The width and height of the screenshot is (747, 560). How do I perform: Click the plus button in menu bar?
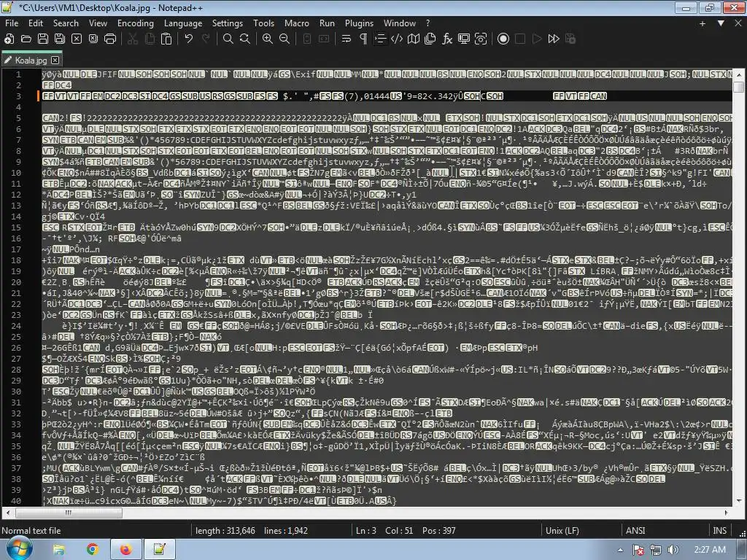(x=703, y=23)
